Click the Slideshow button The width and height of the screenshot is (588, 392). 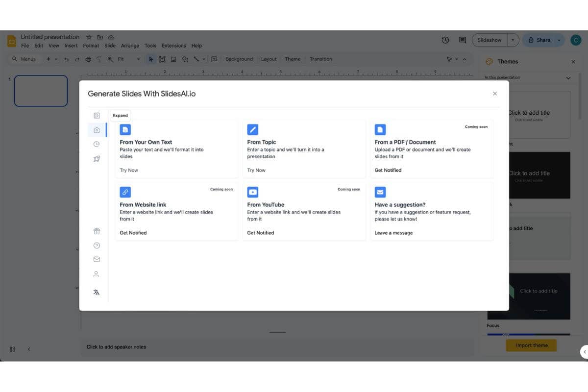pyautogui.click(x=490, y=40)
